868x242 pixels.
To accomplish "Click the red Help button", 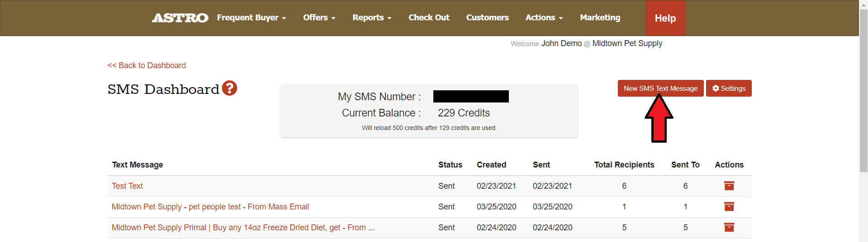I will (x=665, y=18).
